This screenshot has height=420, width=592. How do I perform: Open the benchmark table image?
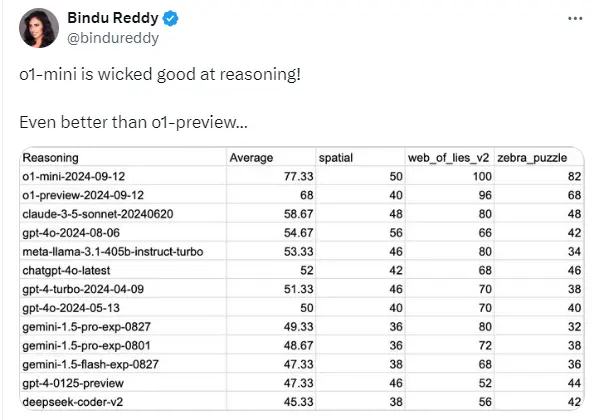(x=302, y=278)
